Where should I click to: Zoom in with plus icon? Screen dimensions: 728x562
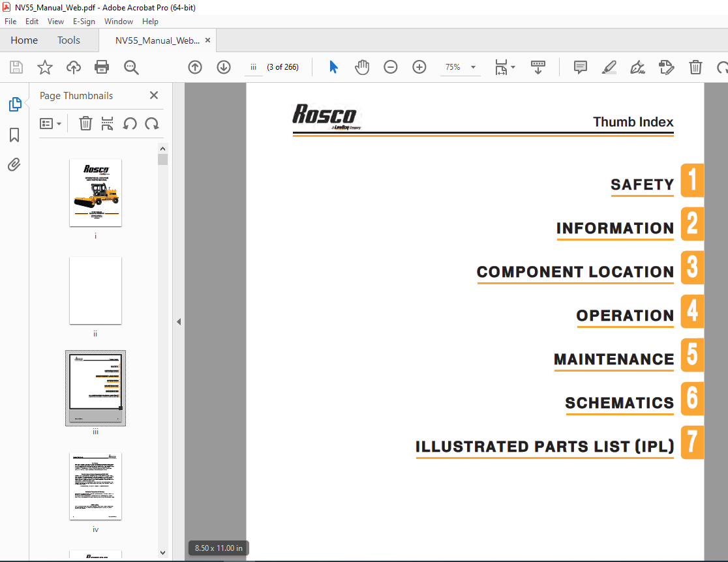coord(419,67)
